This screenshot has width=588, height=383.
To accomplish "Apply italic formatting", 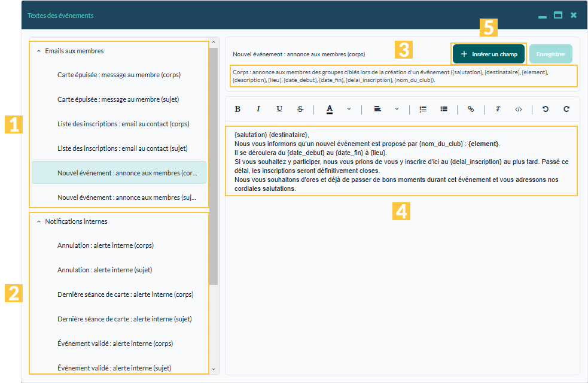I will pos(258,109).
